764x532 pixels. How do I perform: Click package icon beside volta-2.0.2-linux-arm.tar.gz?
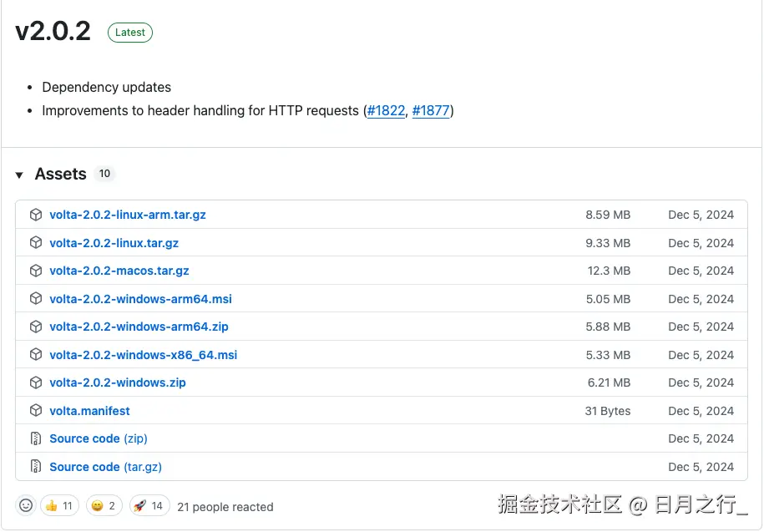(x=36, y=215)
